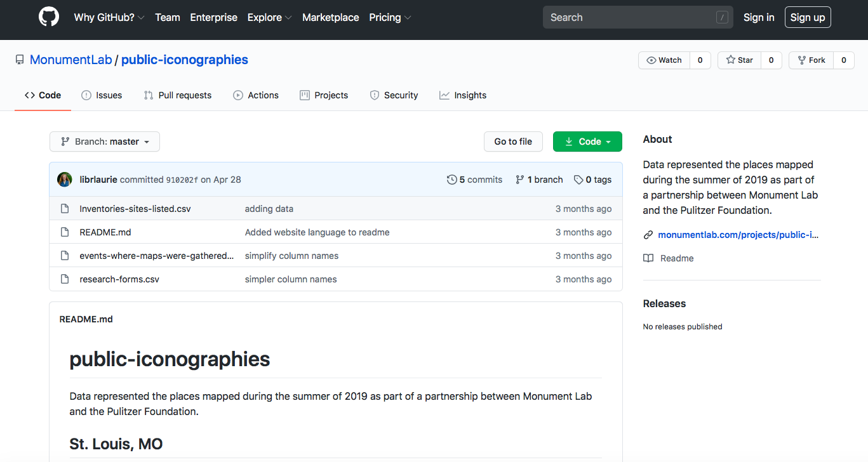Click the watchers count next to Watch
Viewport: 868px width, 462px height.
click(x=700, y=60)
